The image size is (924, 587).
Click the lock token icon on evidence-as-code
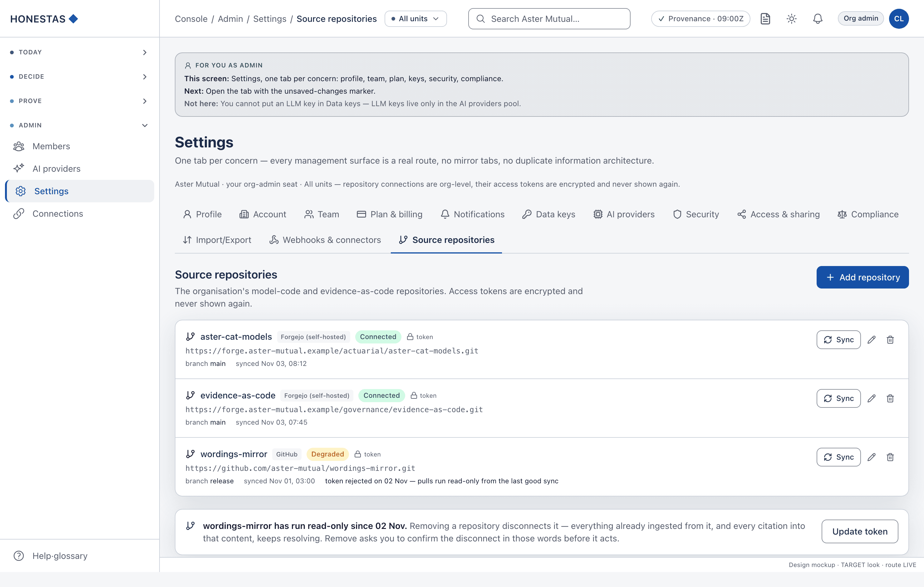click(x=414, y=395)
